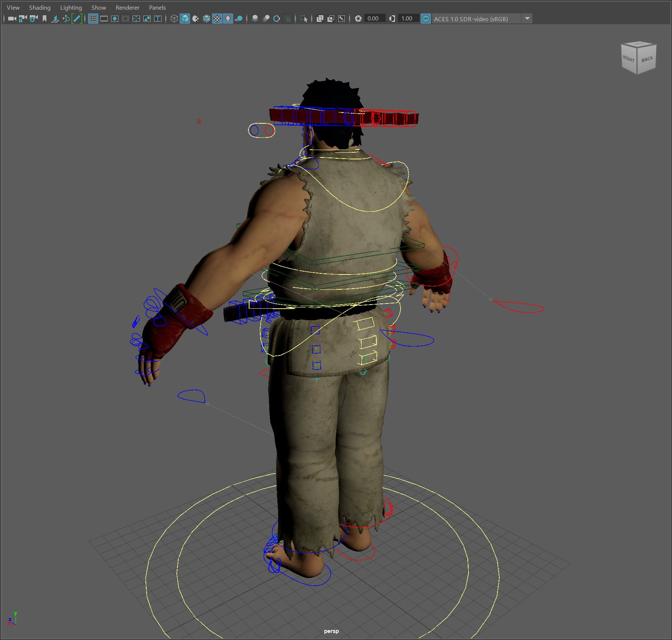Open Camera Attributes via gear-camera icon
The image size is (672, 640).
33,19
